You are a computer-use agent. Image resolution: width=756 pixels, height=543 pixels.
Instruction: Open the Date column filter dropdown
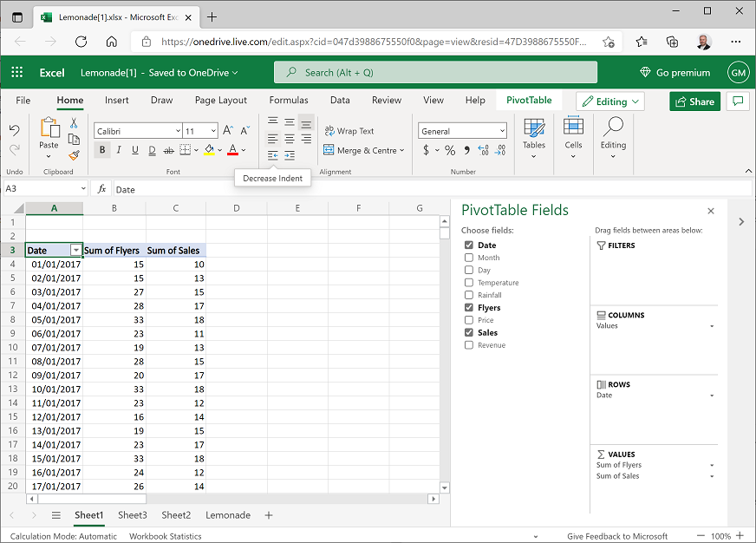click(x=76, y=250)
